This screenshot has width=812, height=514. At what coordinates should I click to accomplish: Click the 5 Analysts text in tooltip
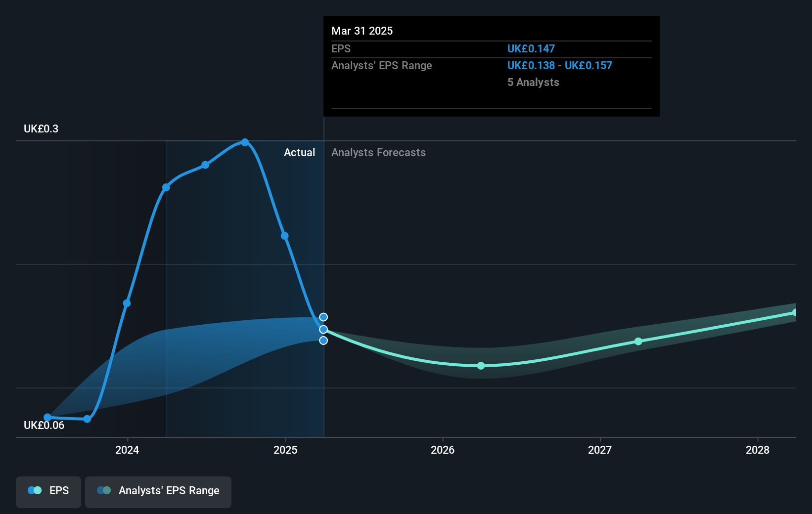(533, 83)
